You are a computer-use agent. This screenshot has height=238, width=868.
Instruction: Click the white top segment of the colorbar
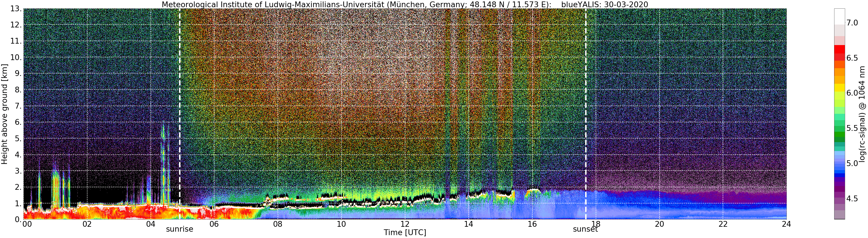click(x=839, y=16)
